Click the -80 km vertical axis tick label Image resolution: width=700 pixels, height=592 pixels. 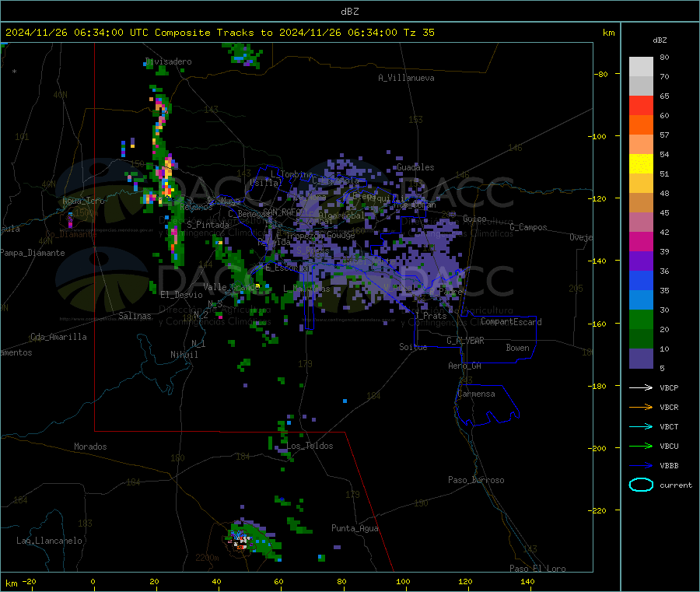tap(601, 74)
